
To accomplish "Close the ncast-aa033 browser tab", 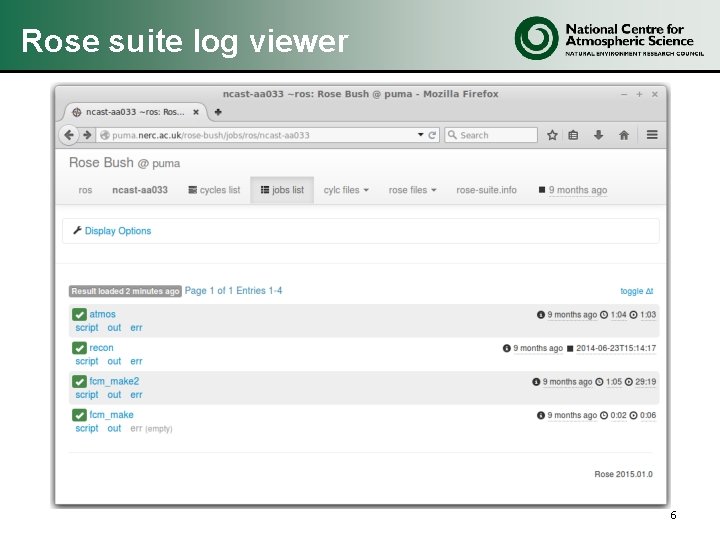I will [x=196, y=112].
